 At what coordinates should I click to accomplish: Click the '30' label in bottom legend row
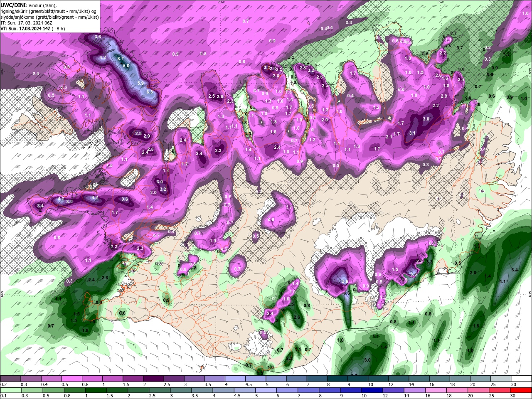(513, 396)
